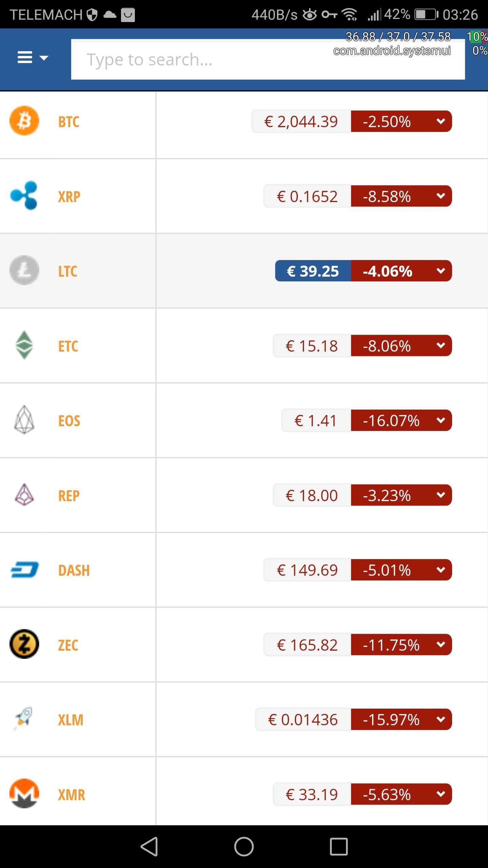The width and height of the screenshot is (488, 868).
Task: Open the hamburger menu dropdown
Action: (x=33, y=58)
